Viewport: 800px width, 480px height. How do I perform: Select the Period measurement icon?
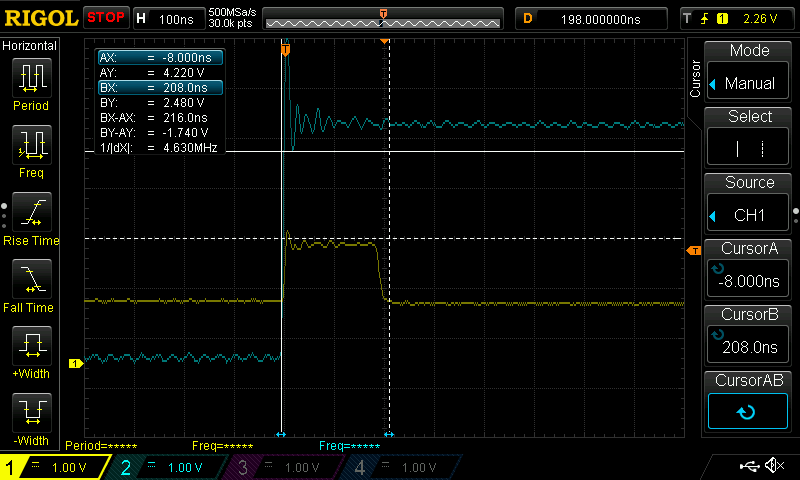click(31, 82)
